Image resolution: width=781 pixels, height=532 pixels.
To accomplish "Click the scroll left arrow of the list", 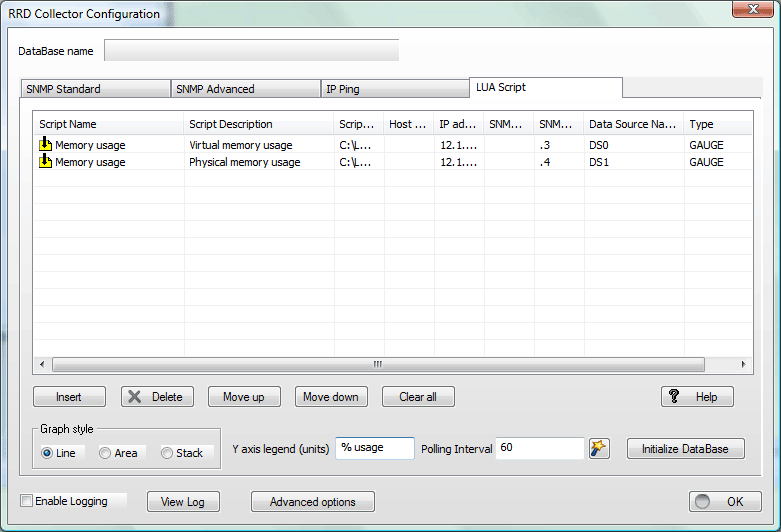I will tap(42, 364).
